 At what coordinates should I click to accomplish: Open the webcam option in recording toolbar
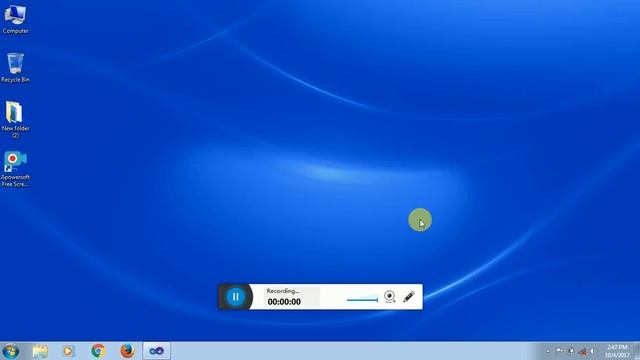[390, 297]
